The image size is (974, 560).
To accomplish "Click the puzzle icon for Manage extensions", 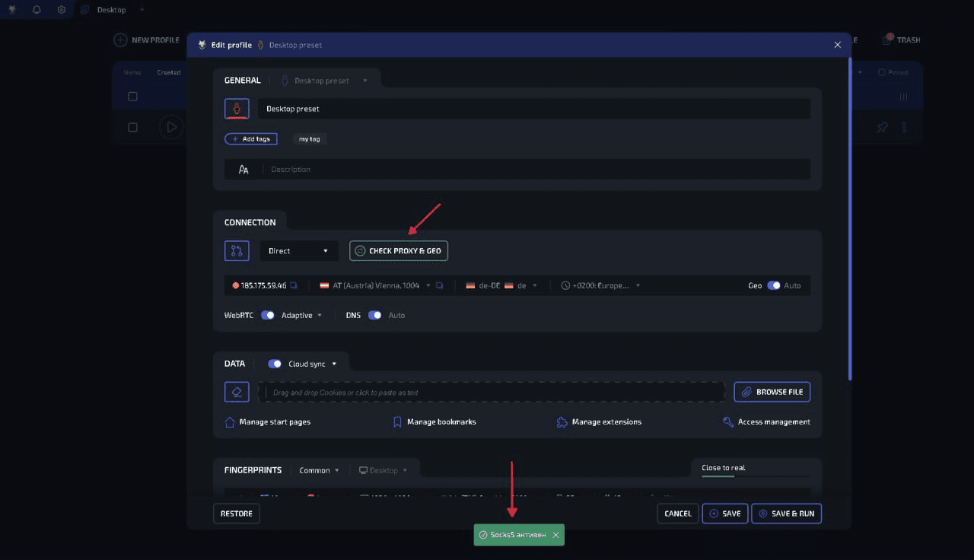I will (x=562, y=422).
